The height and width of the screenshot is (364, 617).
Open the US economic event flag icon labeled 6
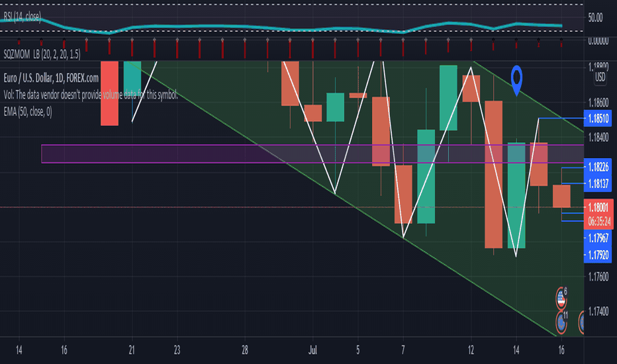click(561, 299)
